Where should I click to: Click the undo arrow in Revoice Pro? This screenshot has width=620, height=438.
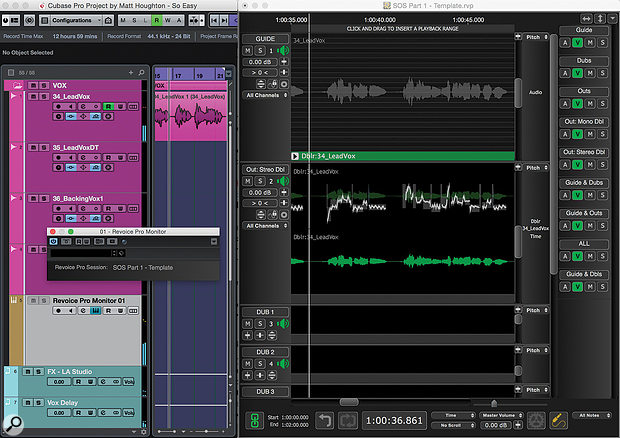(324, 420)
